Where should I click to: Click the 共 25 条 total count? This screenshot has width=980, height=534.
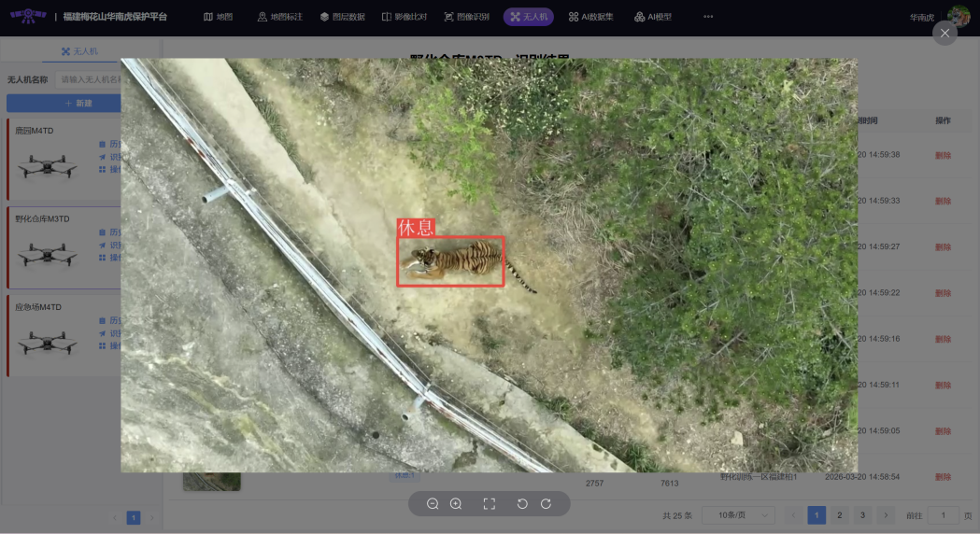(x=677, y=516)
